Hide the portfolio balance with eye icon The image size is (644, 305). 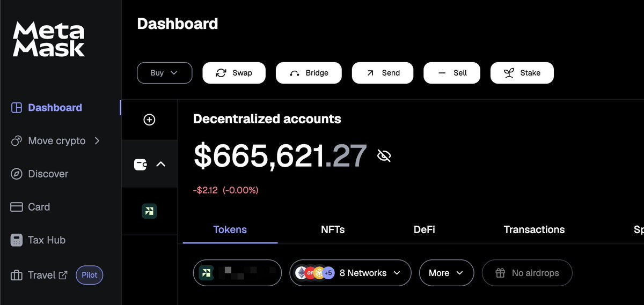[x=384, y=156]
